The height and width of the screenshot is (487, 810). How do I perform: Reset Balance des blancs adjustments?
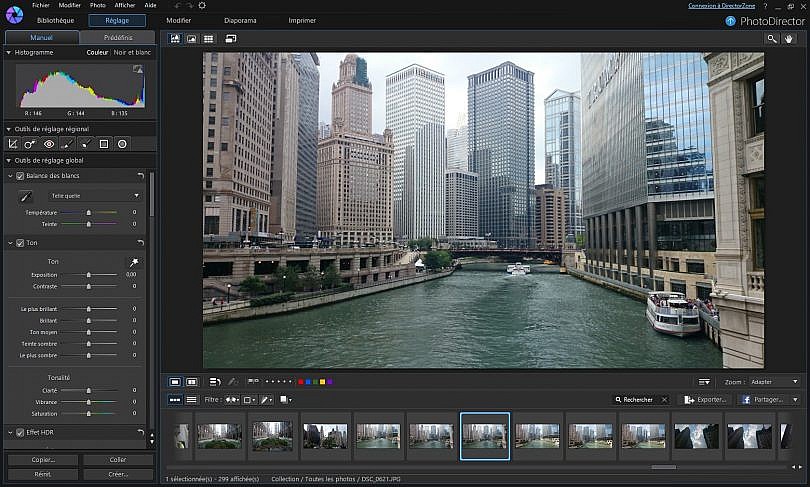click(x=141, y=176)
